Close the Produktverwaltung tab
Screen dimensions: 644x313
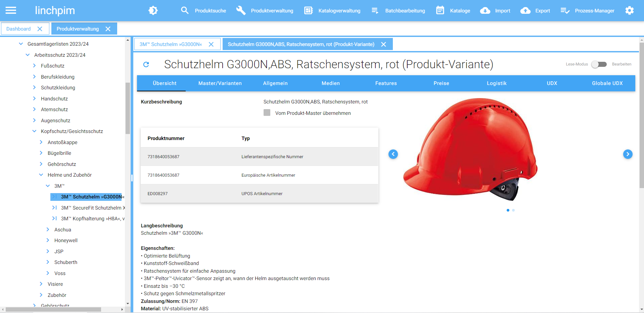pos(108,29)
